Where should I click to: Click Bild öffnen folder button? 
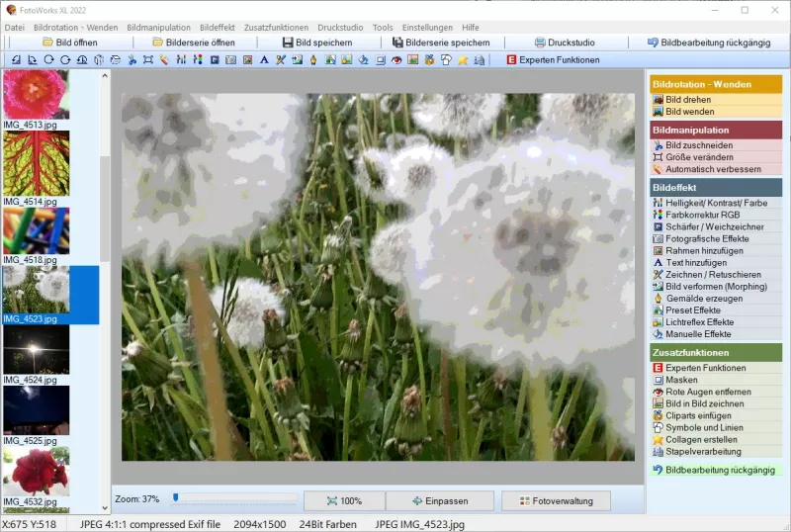pyautogui.click(x=70, y=43)
